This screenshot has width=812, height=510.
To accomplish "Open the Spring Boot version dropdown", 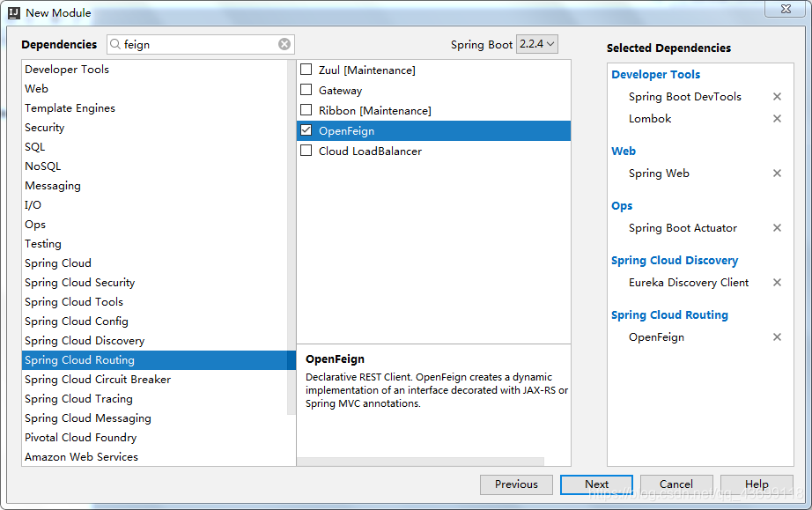I will click(x=536, y=44).
